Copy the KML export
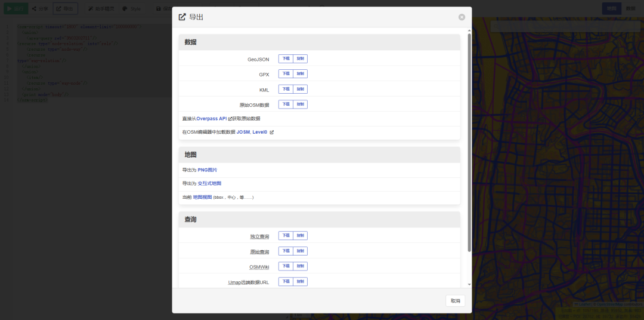Screen dimensions: 644x320 (x=300, y=90)
